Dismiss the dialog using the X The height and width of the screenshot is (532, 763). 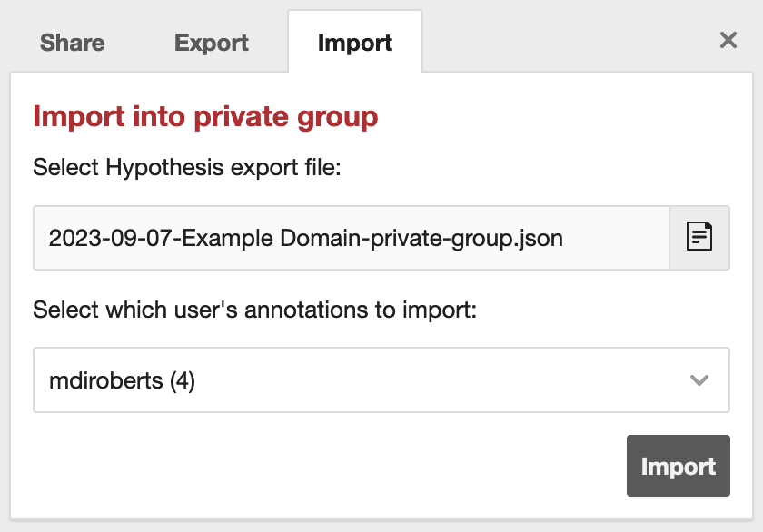coord(728,40)
